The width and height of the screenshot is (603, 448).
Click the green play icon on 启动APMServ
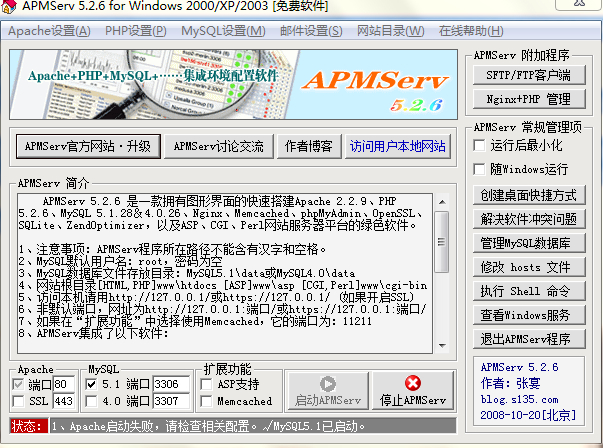pyautogui.click(x=328, y=383)
